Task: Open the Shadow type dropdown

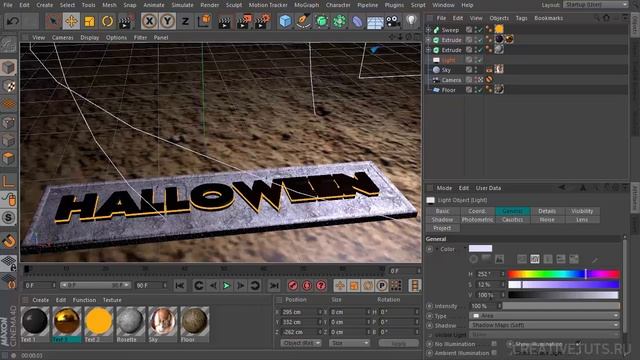Action: click(544, 325)
